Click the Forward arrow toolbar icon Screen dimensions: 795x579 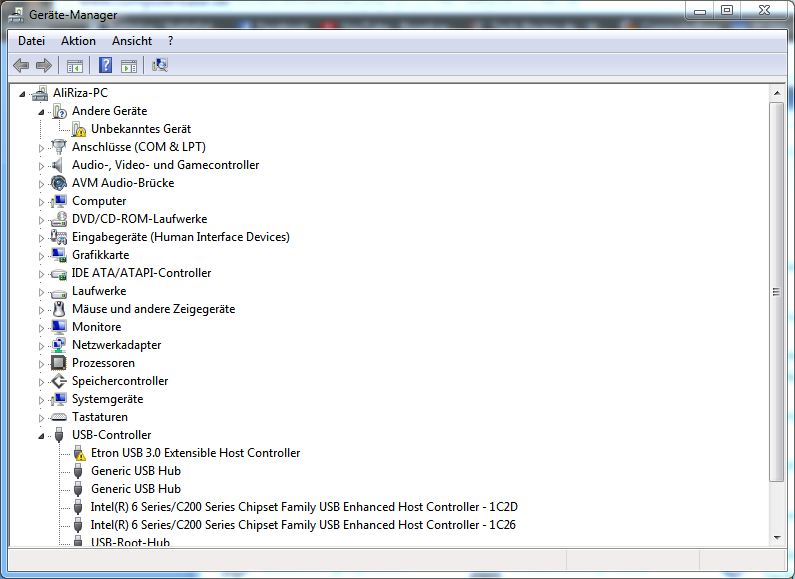(44, 65)
